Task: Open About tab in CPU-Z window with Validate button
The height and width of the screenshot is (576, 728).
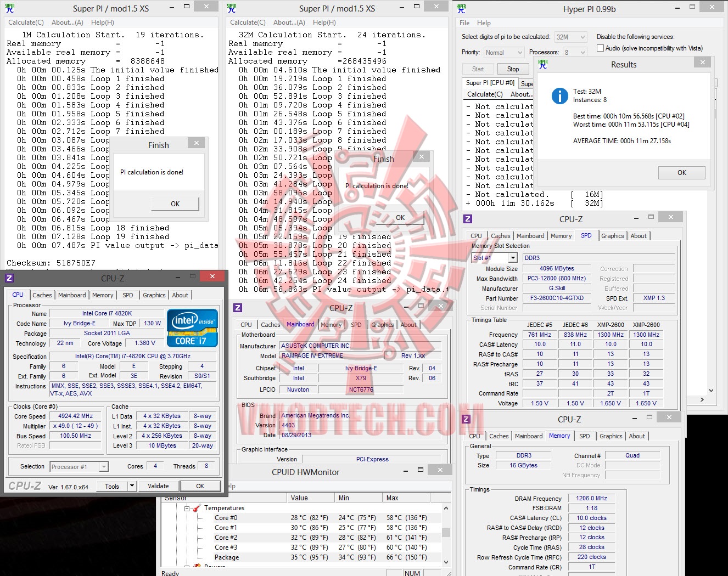Action: pyautogui.click(x=180, y=295)
